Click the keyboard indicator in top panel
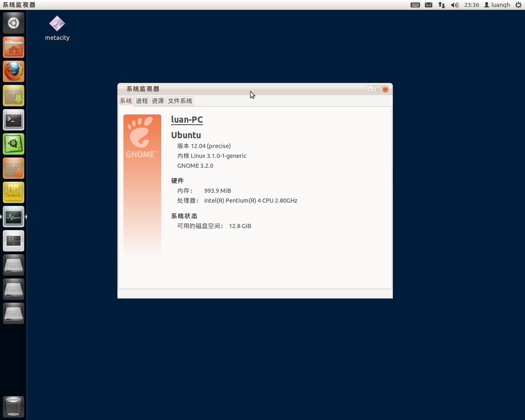 (415, 5)
